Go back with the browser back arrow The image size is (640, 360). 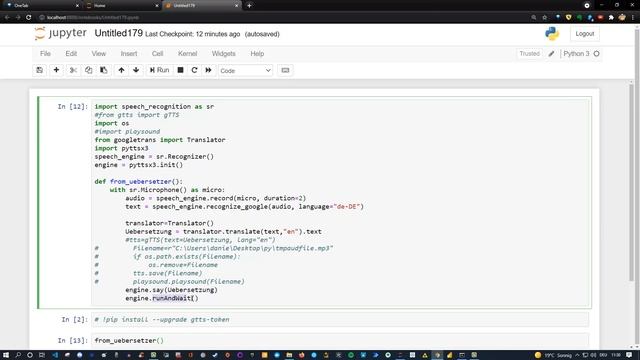(7, 18)
